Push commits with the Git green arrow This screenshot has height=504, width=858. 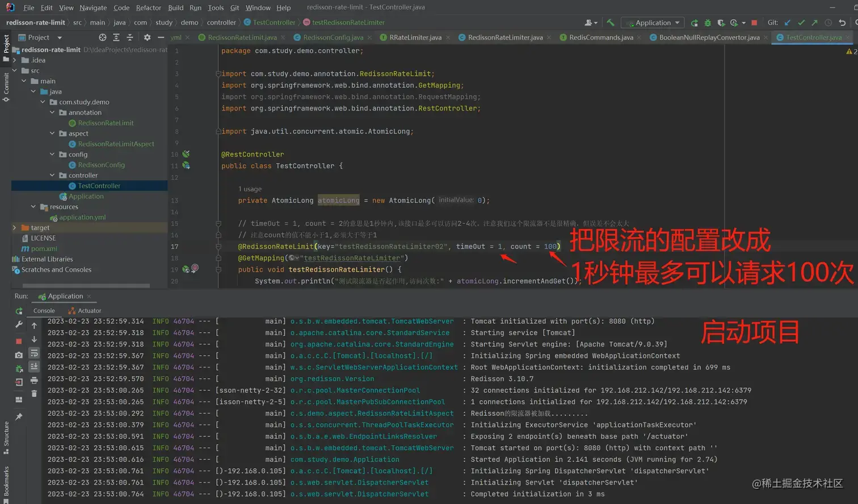(814, 23)
